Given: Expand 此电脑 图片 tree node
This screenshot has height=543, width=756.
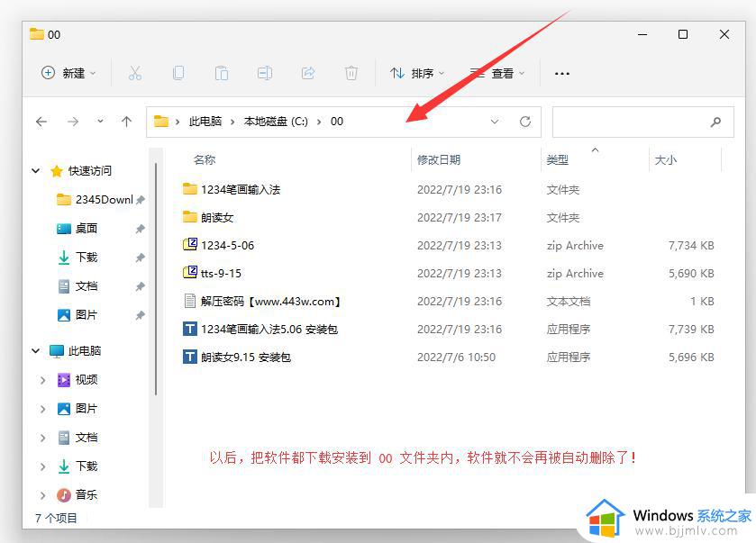Looking at the screenshot, I should pyautogui.click(x=43, y=409).
